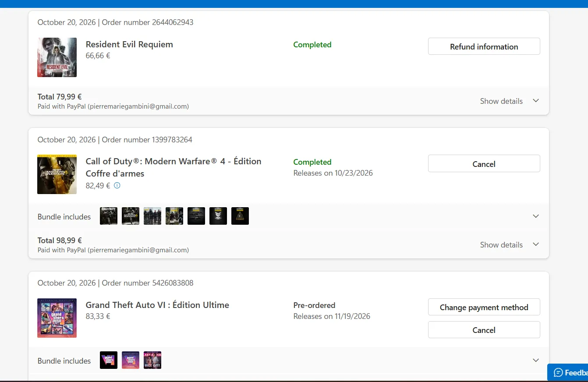Click the Total 79,99 € amount
The width and height of the screenshot is (588, 382).
click(60, 97)
